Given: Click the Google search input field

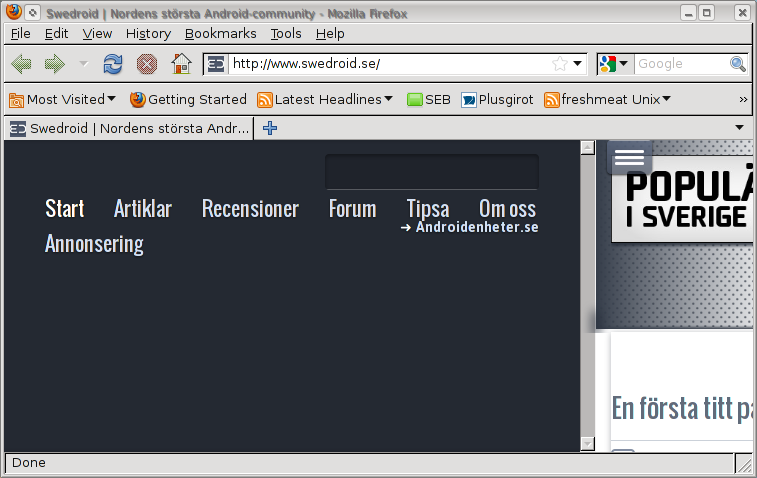Looking at the screenshot, I should 681,64.
